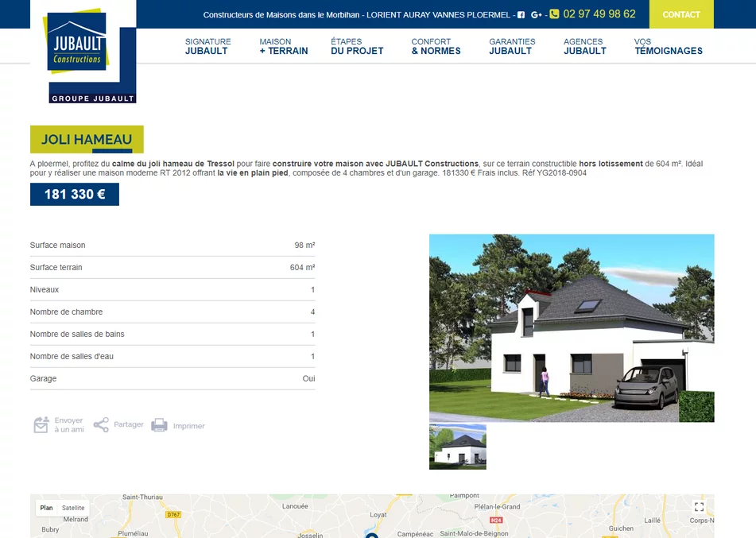Open the Confort & Normes menu

(436, 46)
